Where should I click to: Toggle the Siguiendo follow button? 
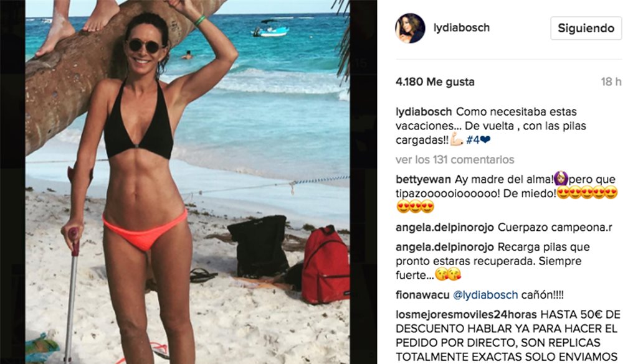coord(586,28)
